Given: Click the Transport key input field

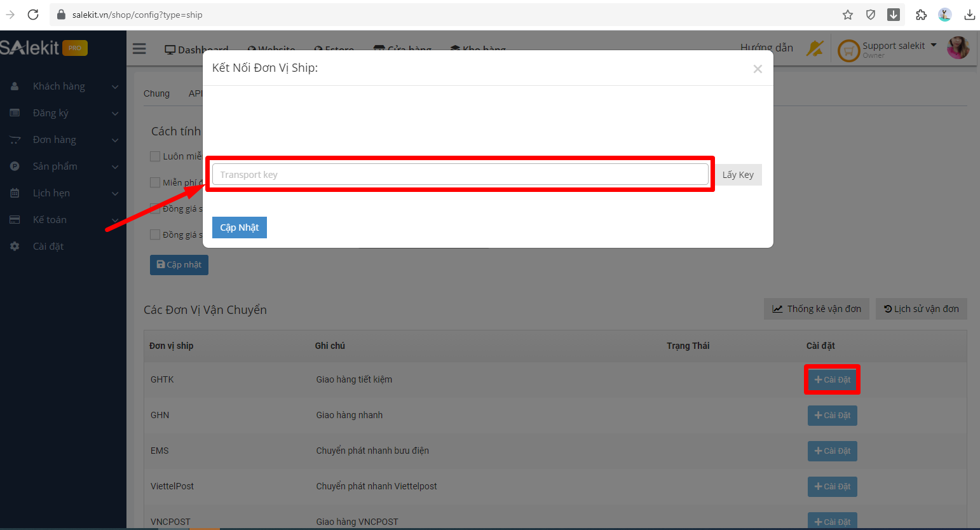Looking at the screenshot, I should 460,175.
